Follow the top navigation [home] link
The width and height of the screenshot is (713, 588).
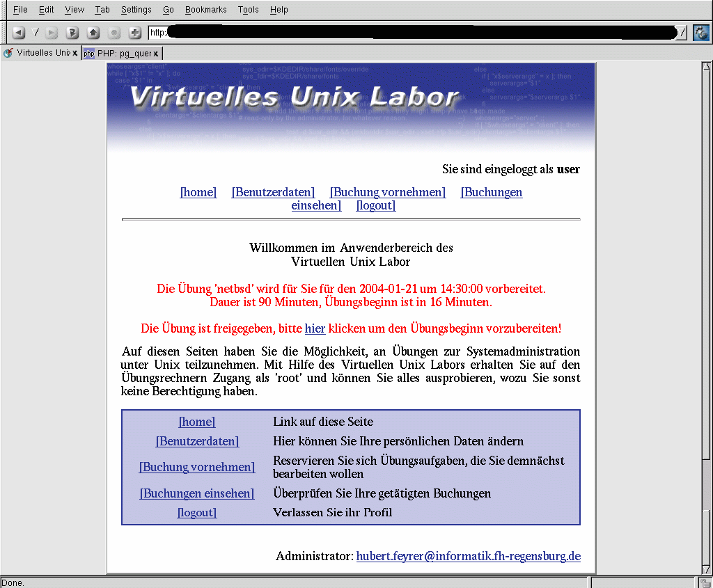click(198, 192)
